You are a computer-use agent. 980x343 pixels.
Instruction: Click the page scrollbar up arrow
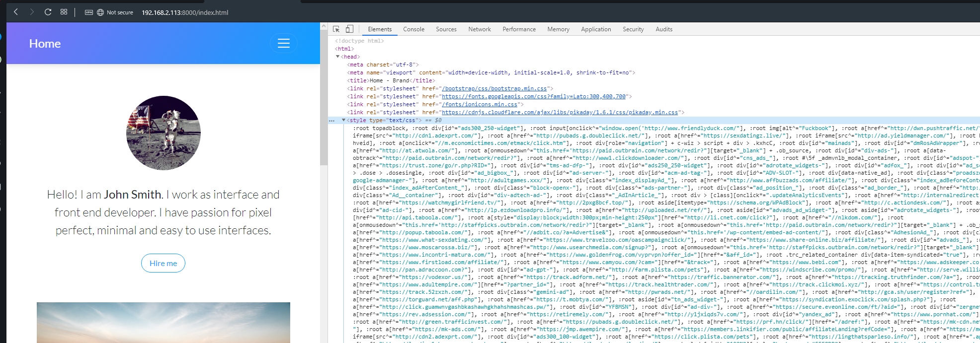324,26
